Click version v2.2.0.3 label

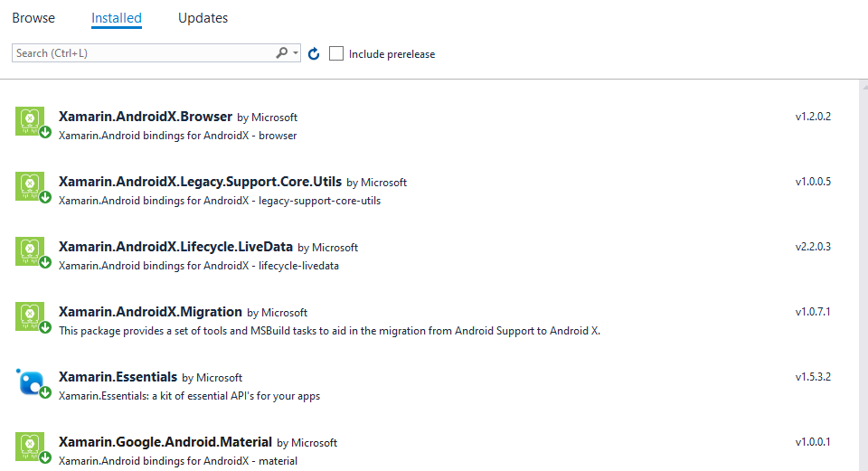(813, 246)
